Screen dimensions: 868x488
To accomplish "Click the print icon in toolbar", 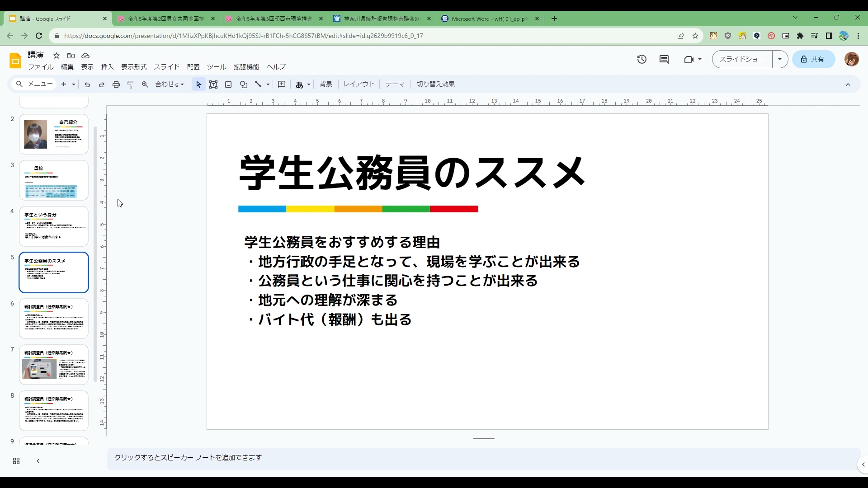I will (116, 84).
